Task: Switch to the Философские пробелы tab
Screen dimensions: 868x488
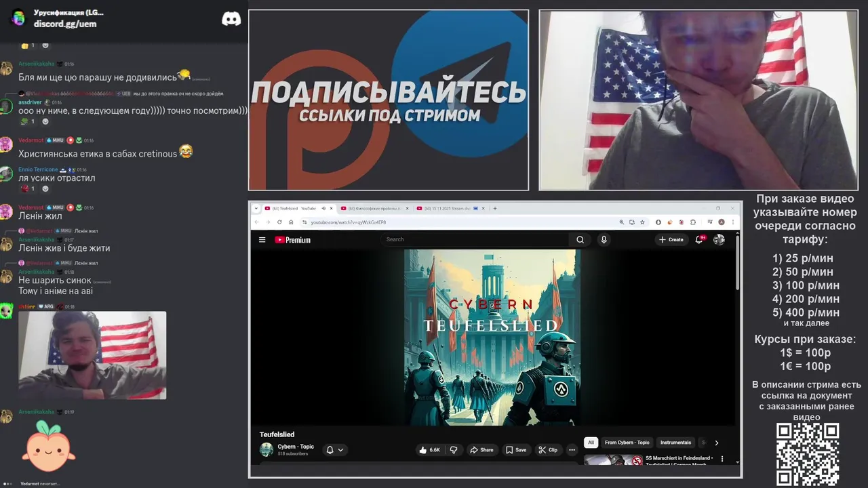Action: click(x=375, y=208)
